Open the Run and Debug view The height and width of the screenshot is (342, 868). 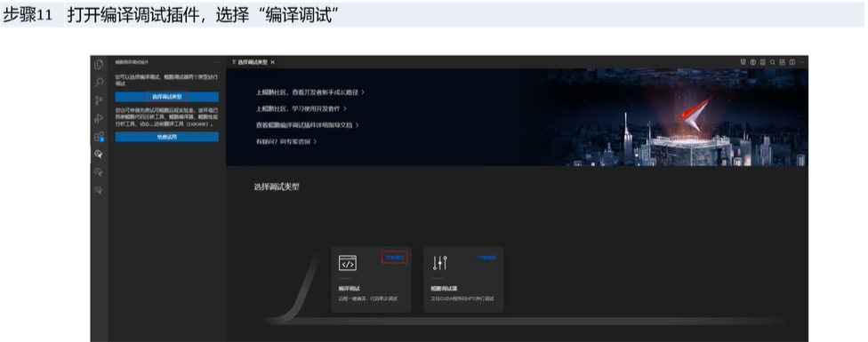pos(99,118)
